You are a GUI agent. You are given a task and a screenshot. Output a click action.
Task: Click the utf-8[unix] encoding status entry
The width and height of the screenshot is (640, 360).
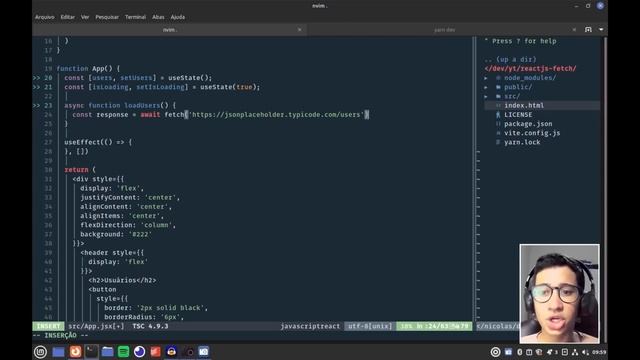(370, 326)
